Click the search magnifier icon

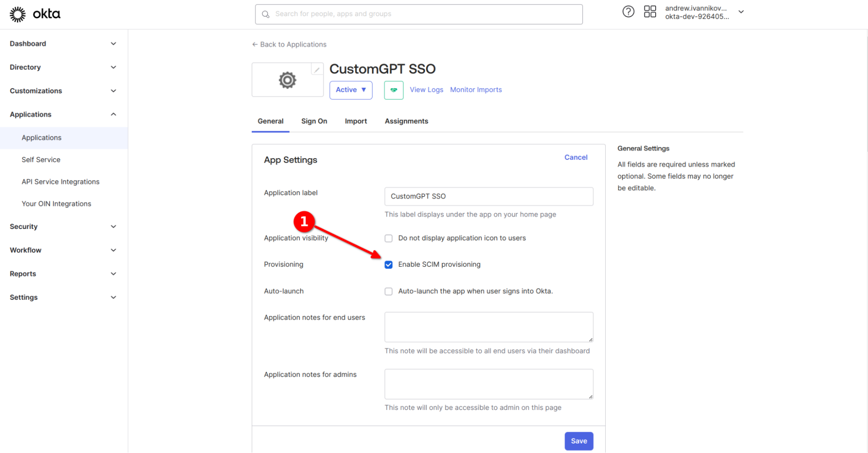click(266, 14)
